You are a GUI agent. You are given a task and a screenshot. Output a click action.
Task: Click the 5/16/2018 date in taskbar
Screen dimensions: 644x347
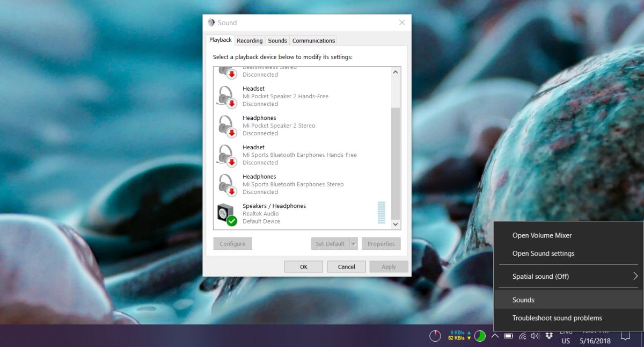[595, 341]
